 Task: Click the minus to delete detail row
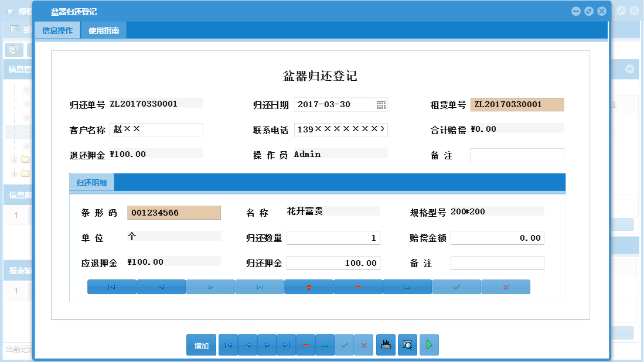click(357, 286)
